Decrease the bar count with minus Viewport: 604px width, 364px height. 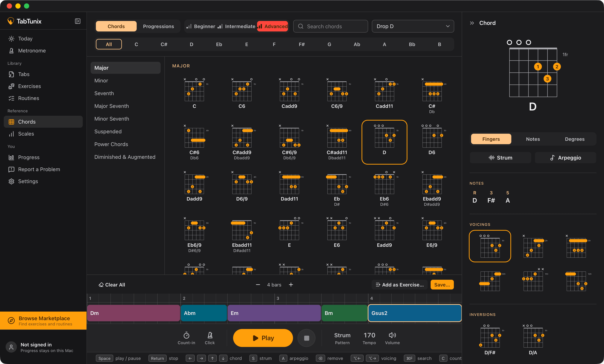point(258,285)
